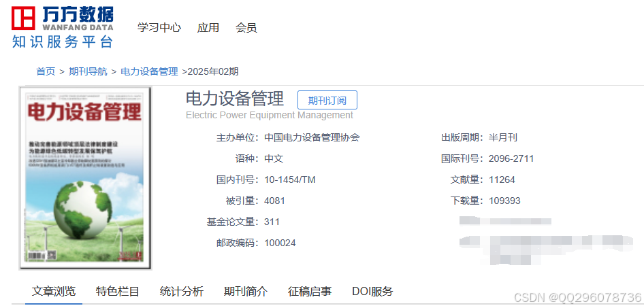Viewport: 644px width, 308px height.
Task: Click the sponsor value 中国电力设备管理协会
Action: point(312,138)
